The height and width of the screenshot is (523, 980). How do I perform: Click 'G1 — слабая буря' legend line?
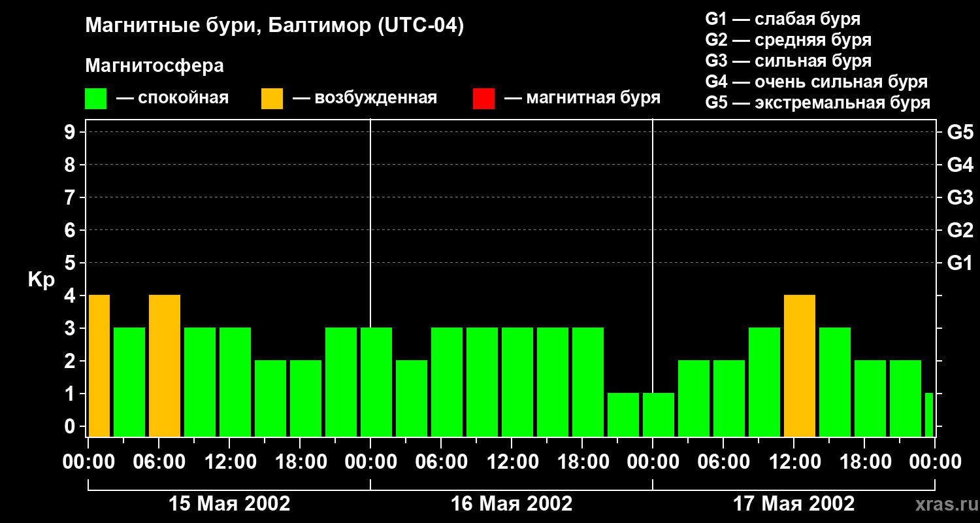click(x=783, y=19)
